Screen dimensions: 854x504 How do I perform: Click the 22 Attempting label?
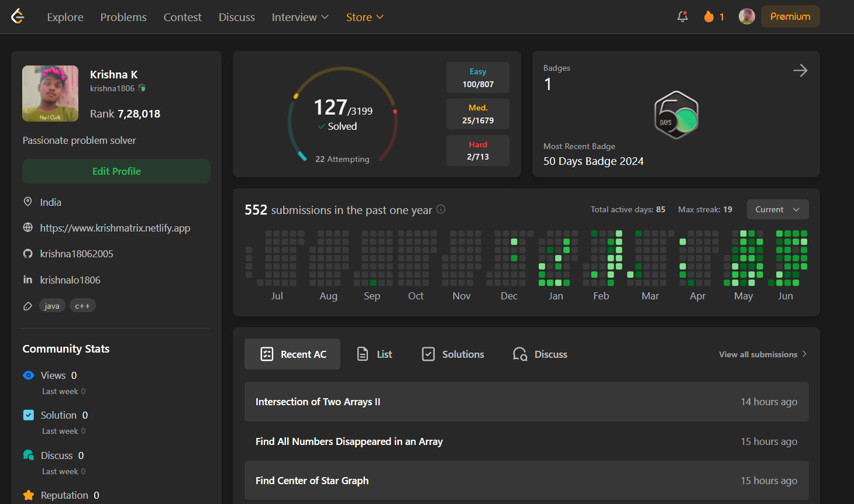[x=342, y=159]
